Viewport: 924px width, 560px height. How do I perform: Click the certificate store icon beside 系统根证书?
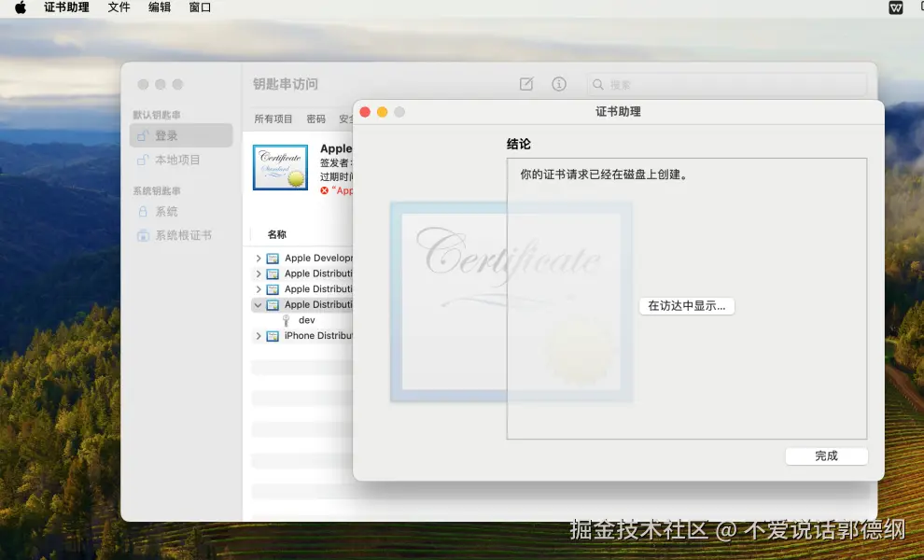click(143, 236)
